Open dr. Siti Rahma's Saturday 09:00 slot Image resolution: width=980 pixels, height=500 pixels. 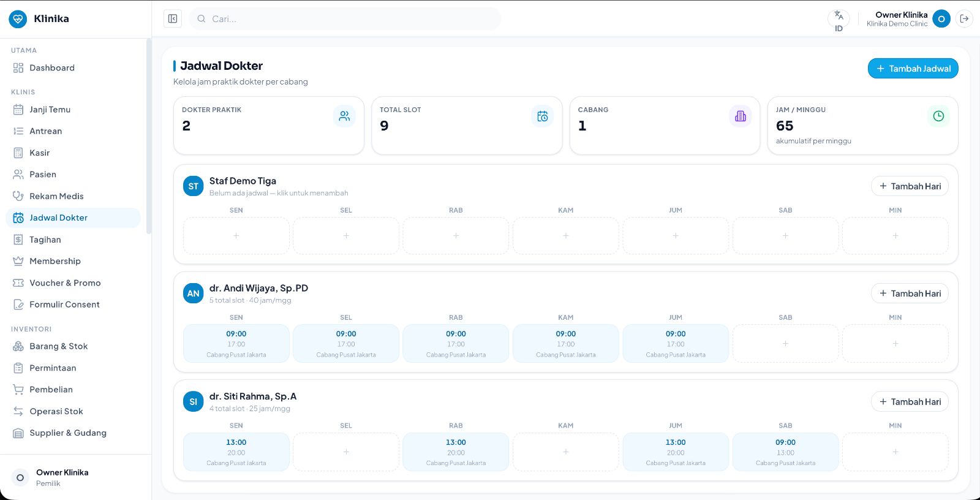(785, 452)
